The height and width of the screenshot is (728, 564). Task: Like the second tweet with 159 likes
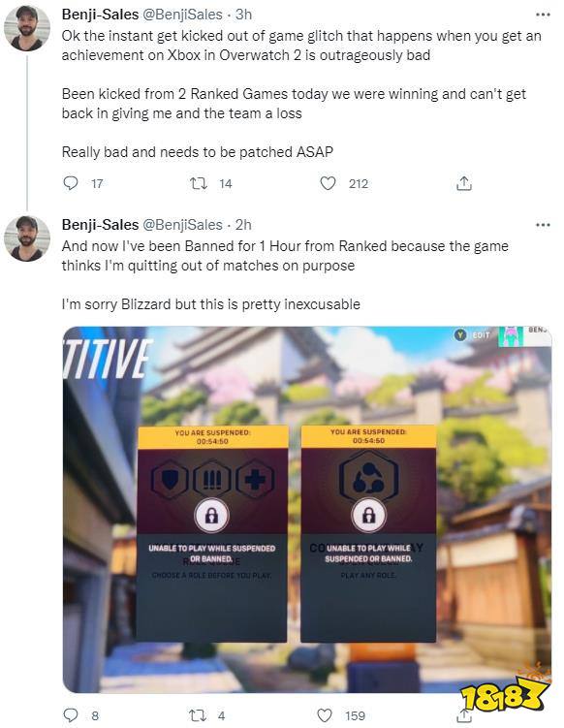click(x=325, y=715)
